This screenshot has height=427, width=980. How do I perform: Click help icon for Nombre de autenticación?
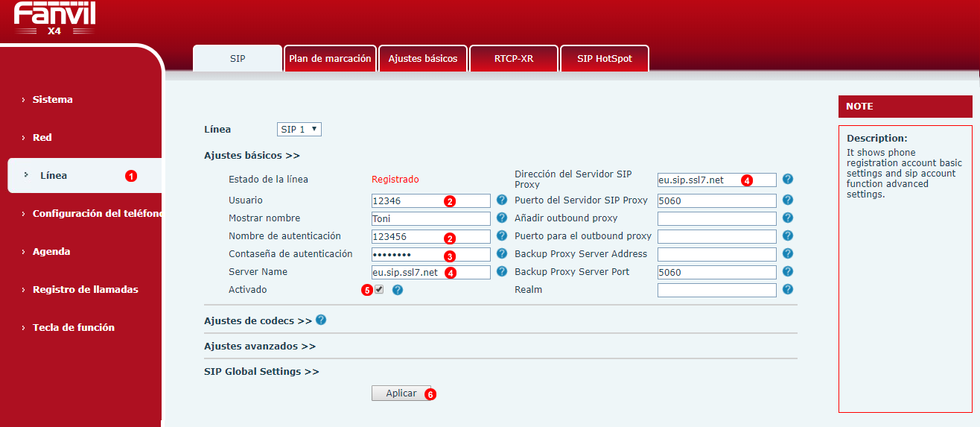pyautogui.click(x=502, y=235)
